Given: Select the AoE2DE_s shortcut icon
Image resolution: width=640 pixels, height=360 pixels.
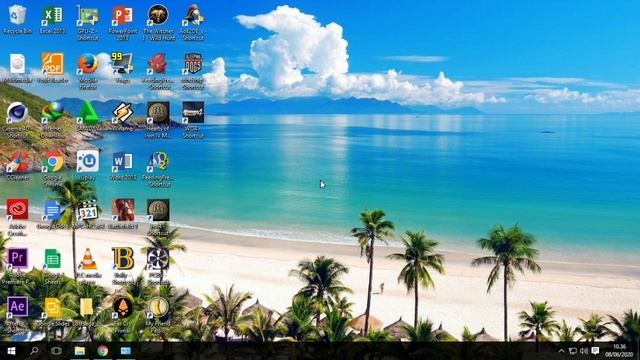Looking at the screenshot, I should (x=193, y=16).
